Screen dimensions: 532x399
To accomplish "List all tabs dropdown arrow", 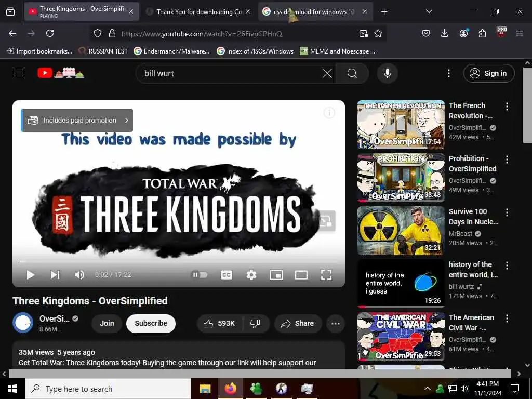I will (x=429, y=11).
